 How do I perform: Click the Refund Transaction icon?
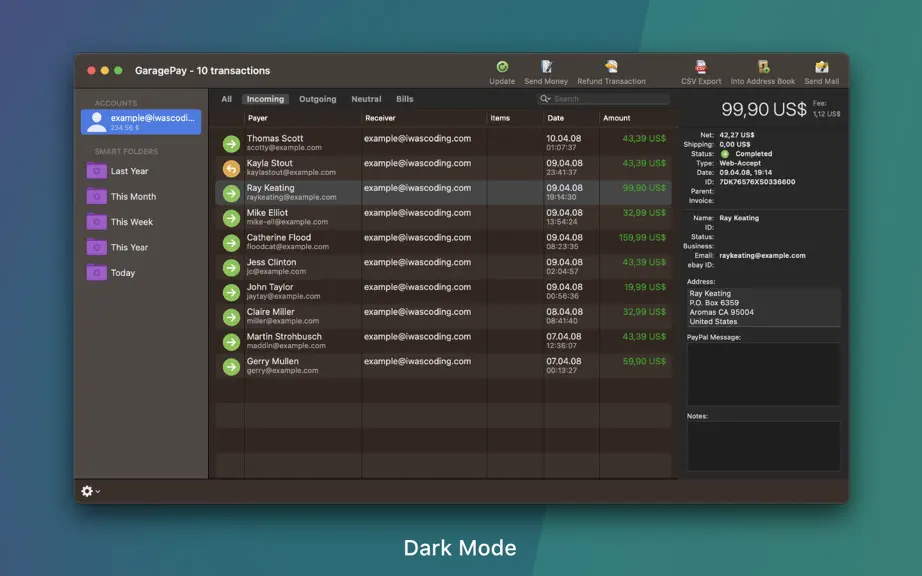(x=611, y=67)
